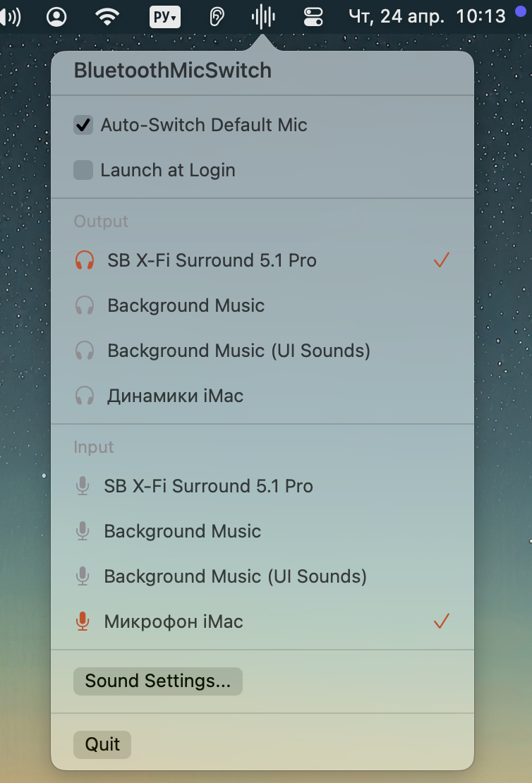
Task: Open Control Center from the menu bar
Action: point(313,17)
